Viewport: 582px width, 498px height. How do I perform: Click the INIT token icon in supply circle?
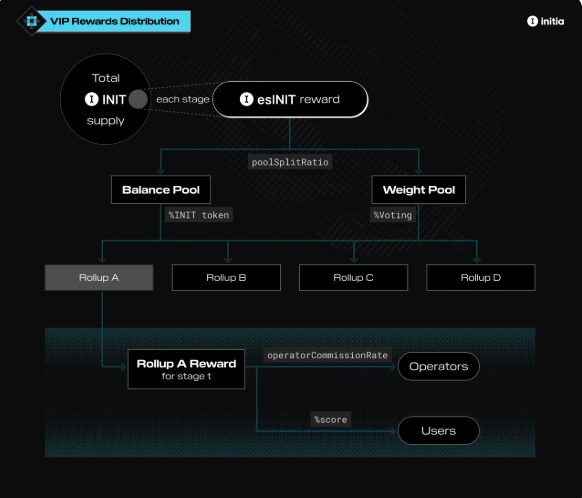tap(91, 99)
